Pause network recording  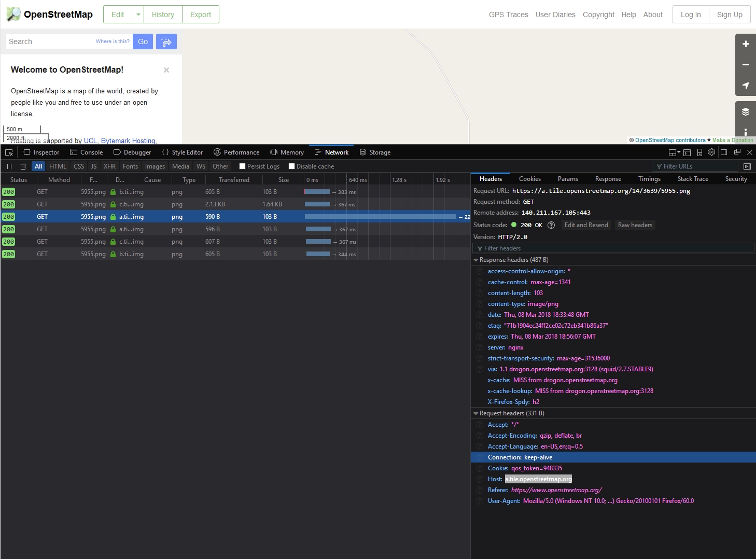[x=9, y=166]
